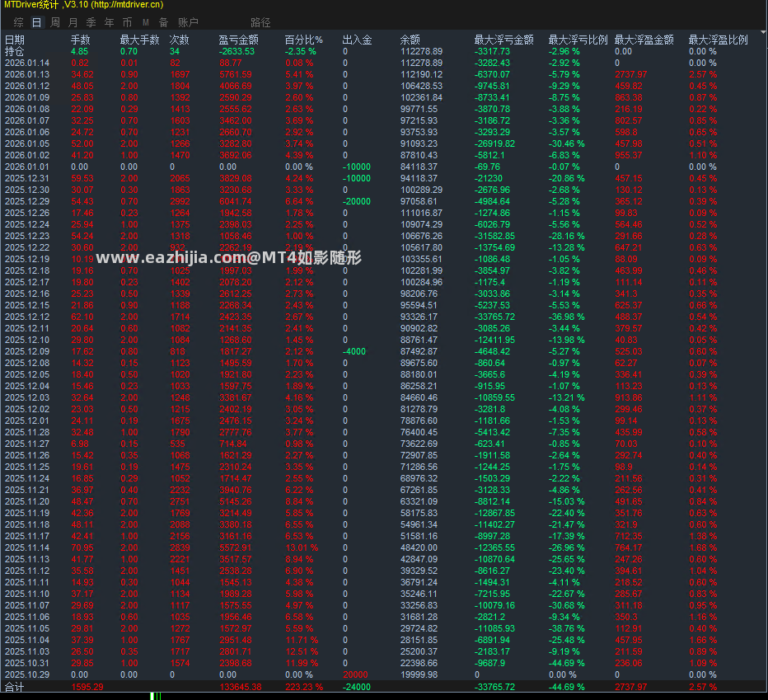Click floating loss ratio -38.76 %
This screenshot has width=768, height=700.
566,628
